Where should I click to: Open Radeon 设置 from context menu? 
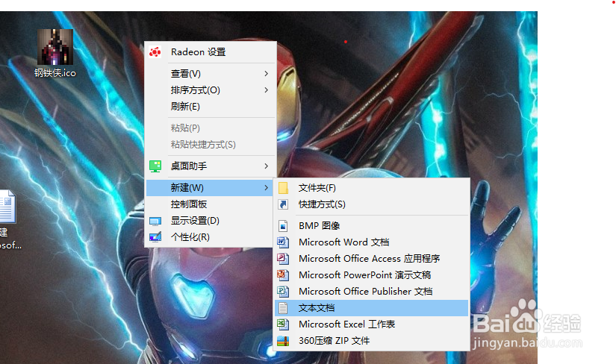point(211,51)
